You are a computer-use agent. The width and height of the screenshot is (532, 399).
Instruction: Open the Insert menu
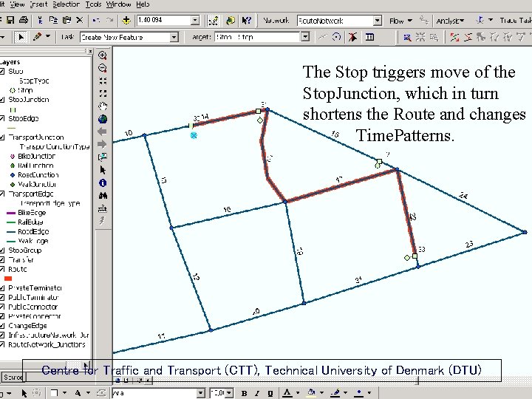pos(38,4)
